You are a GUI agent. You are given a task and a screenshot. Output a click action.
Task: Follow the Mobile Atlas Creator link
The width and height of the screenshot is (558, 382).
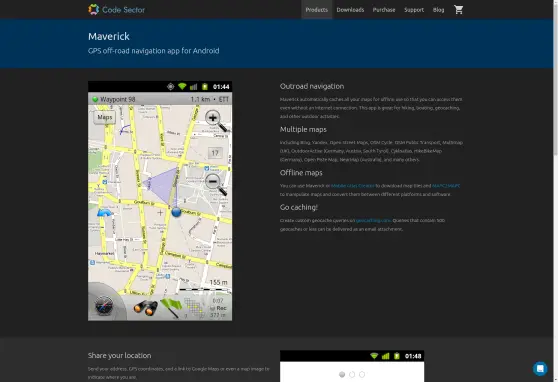click(353, 186)
